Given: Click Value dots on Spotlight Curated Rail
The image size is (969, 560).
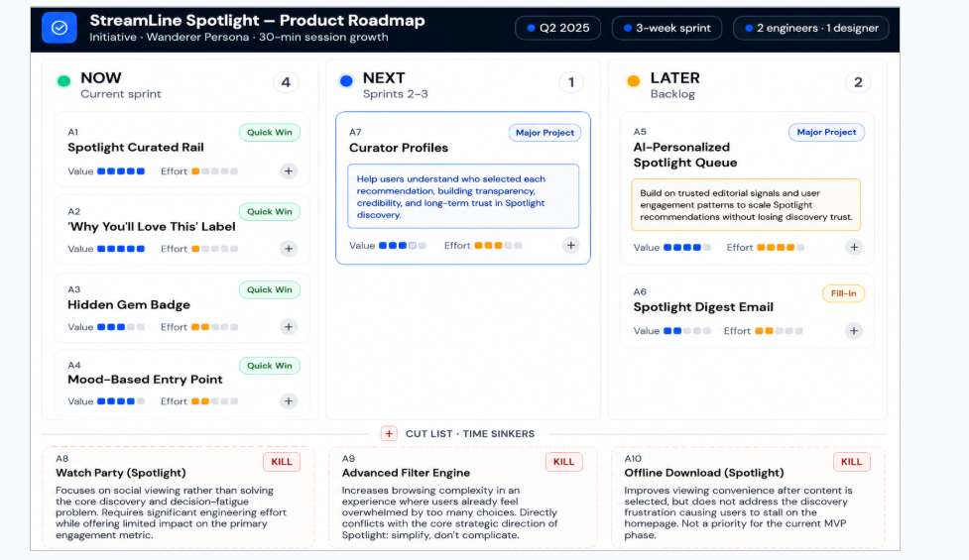Looking at the screenshot, I should (x=121, y=171).
